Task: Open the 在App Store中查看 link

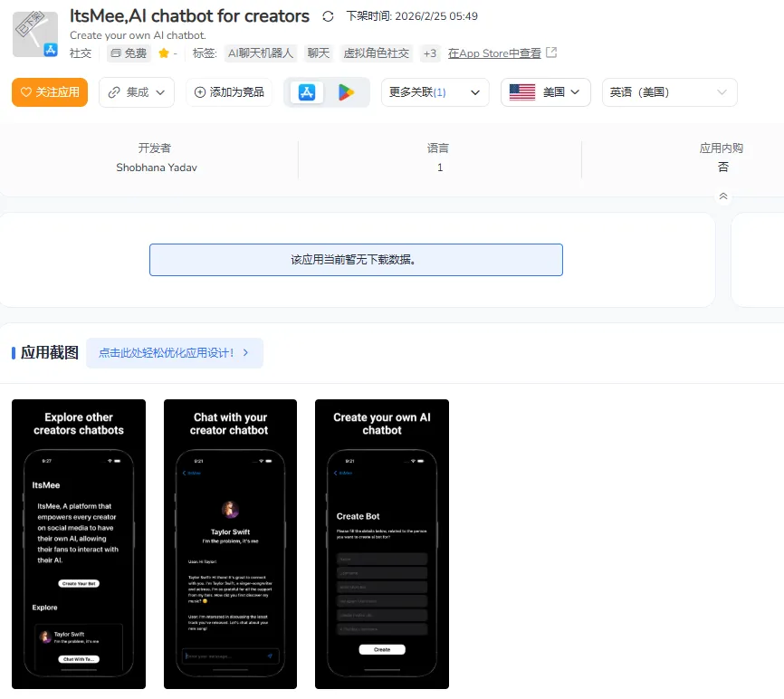Action: (x=494, y=53)
